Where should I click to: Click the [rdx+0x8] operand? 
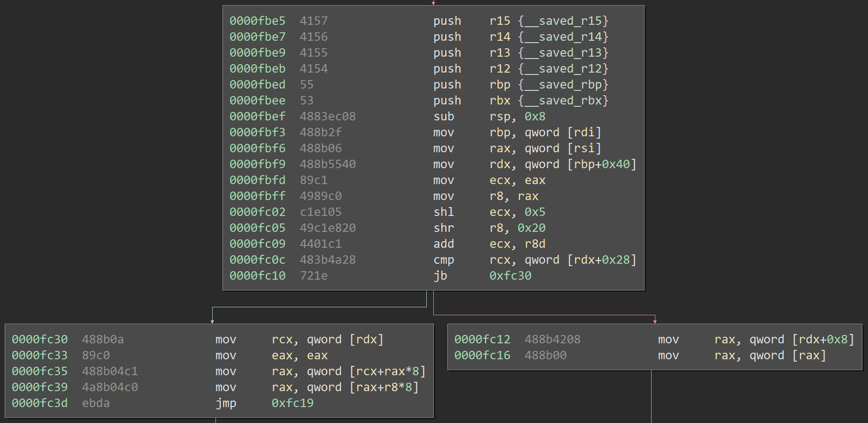[823, 340]
